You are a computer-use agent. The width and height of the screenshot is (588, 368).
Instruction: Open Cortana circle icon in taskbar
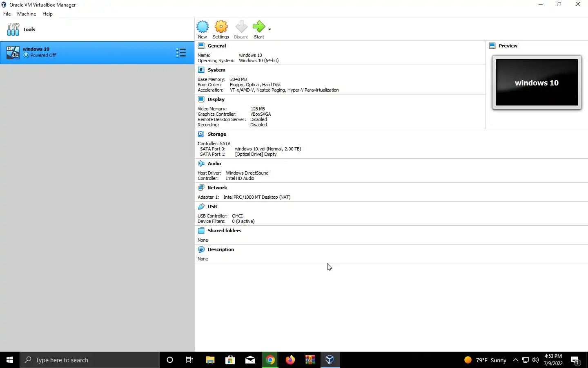click(x=170, y=360)
